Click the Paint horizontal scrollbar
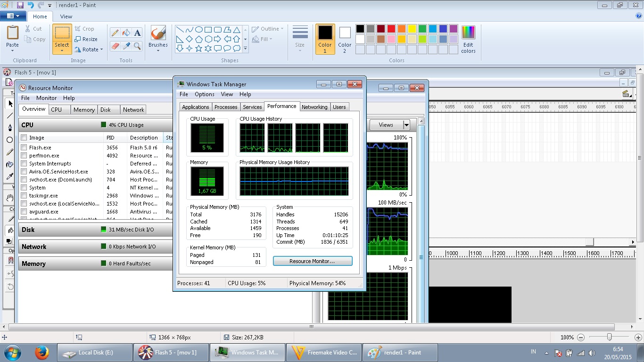 (x=311, y=327)
